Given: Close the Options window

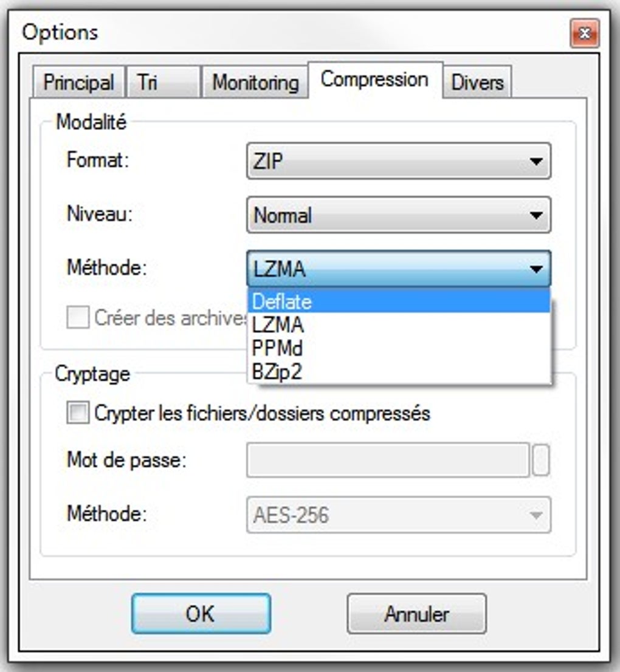Looking at the screenshot, I should [585, 33].
